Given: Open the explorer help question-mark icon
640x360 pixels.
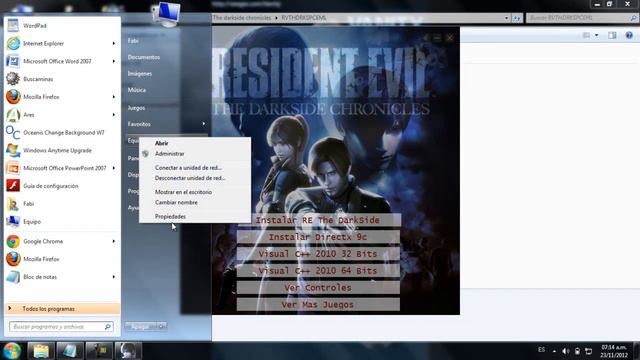Looking at the screenshot, I should click(629, 36).
